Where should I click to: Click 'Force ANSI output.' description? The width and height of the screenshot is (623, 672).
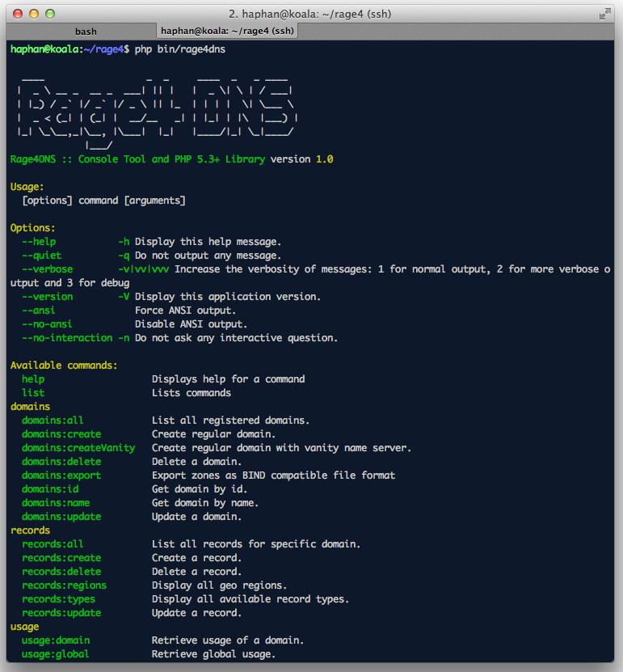click(185, 311)
